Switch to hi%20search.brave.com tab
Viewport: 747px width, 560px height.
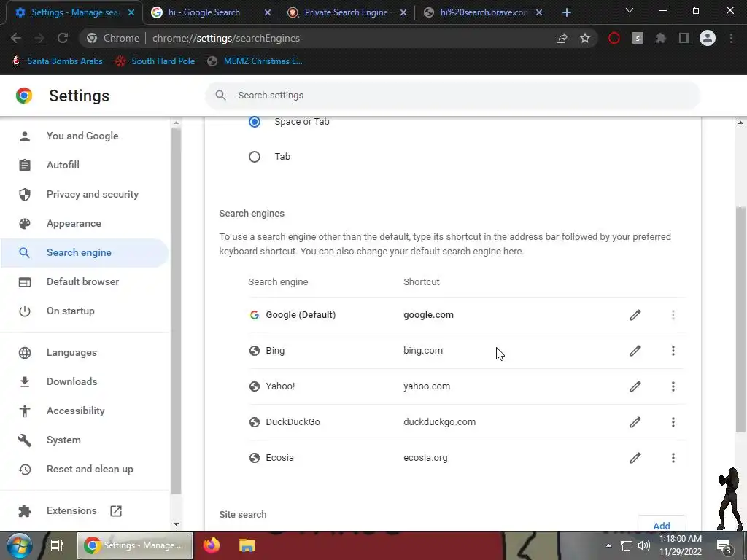pyautogui.click(x=483, y=12)
